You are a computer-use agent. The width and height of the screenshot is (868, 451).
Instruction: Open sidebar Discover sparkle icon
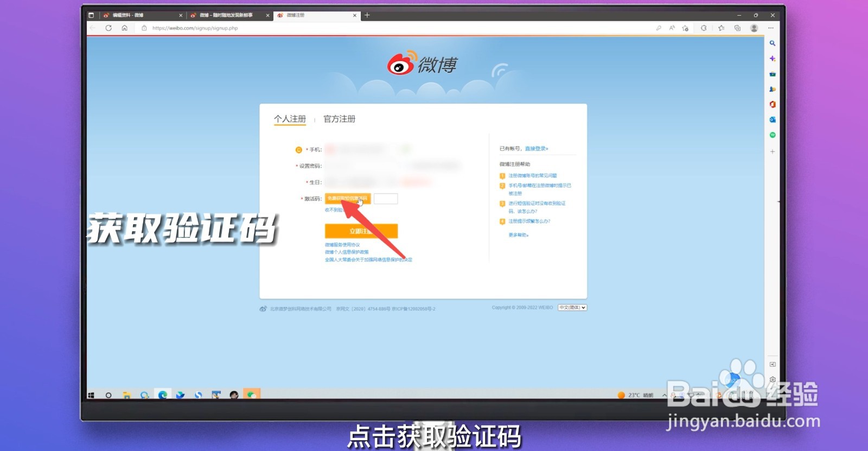(773, 58)
